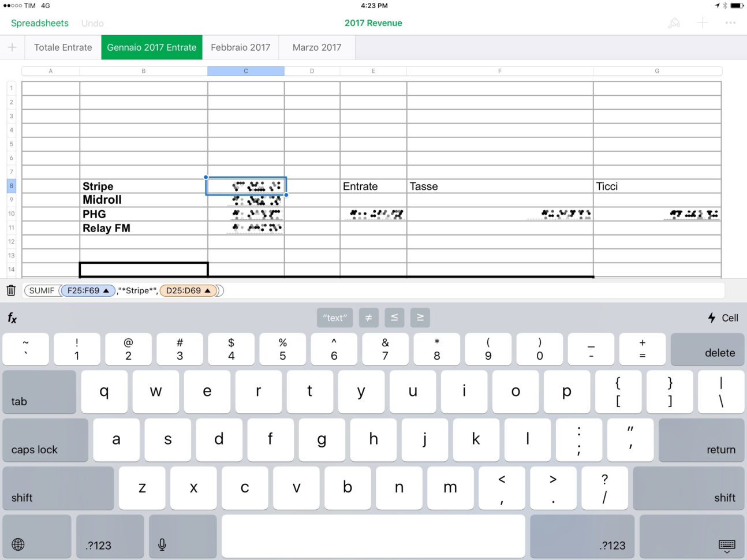
Task: Undo the last change
Action: click(x=92, y=23)
